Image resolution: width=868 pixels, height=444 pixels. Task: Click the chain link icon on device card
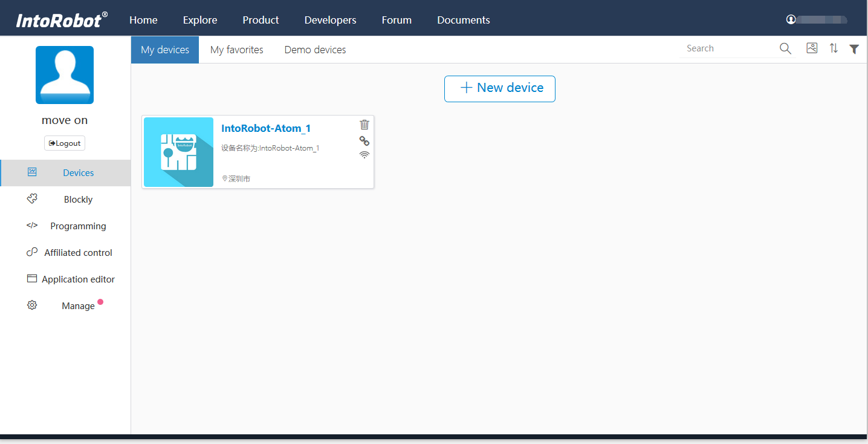[x=364, y=141]
